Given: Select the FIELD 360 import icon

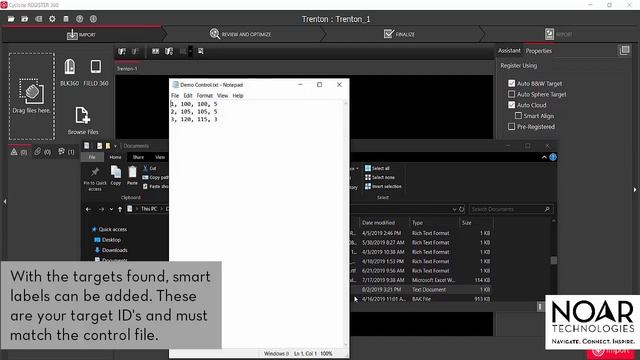Looking at the screenshot, I should [96, 72].
